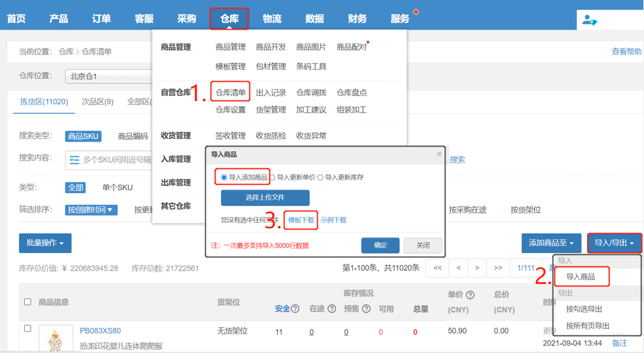Viewport: 644px width, 353px height.
Task: Click the help icon beside 单价 column
Action: (470, 295)
